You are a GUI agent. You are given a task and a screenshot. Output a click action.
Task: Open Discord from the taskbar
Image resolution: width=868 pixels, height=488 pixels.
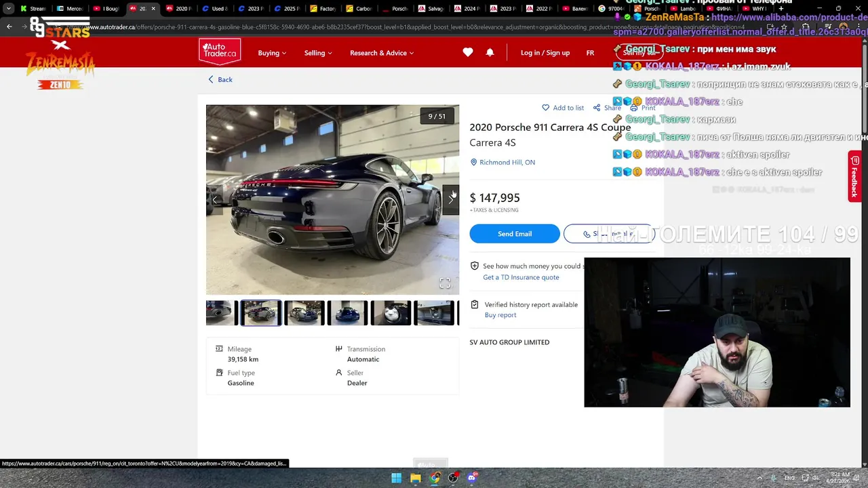472,478
